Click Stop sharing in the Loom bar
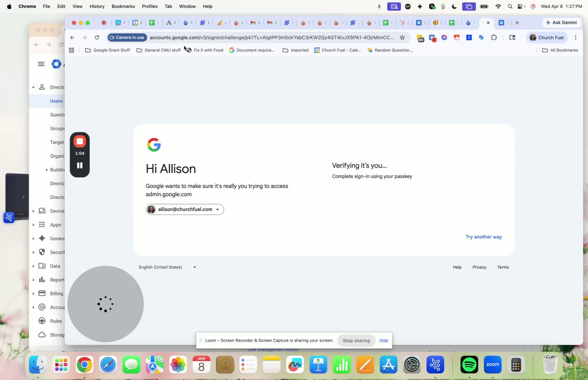This screenshot has height=380, width=588. tap(356, 341)
